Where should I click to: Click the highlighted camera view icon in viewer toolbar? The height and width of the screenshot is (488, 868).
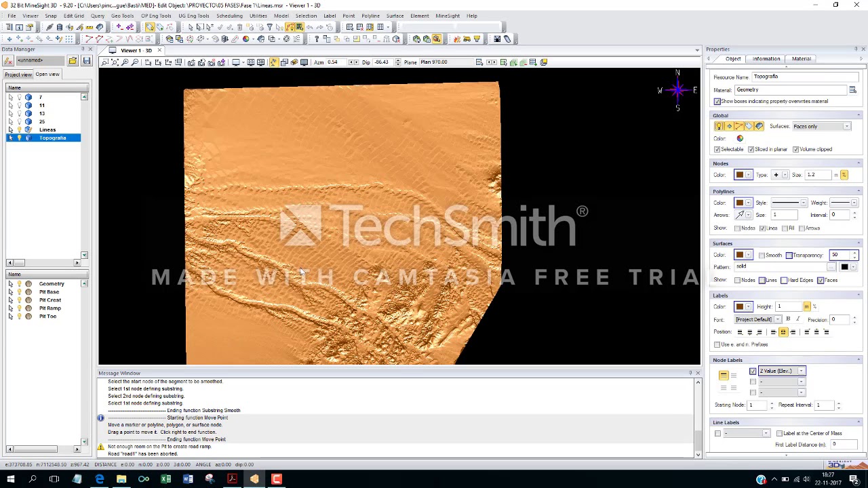pos(273,62)
